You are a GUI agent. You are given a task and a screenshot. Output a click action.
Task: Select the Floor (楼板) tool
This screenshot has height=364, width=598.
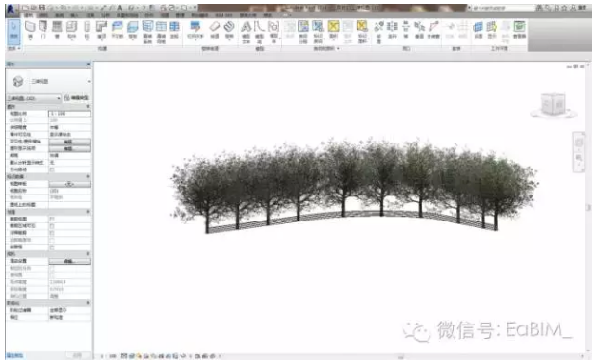click(132, 31)
